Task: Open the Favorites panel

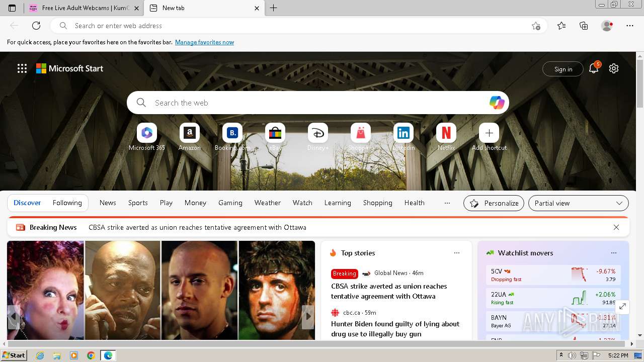Action: [561, 26]
